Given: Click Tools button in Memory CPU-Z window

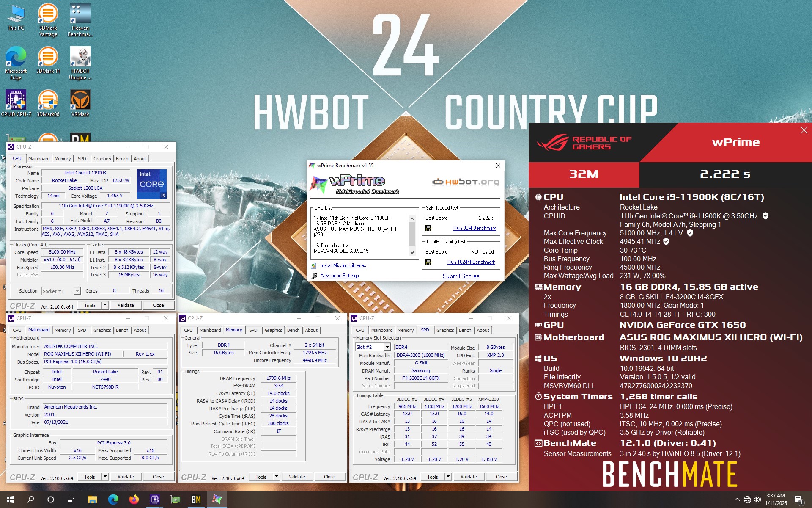Looking at the screenshot, I should (x=261, y=477).
